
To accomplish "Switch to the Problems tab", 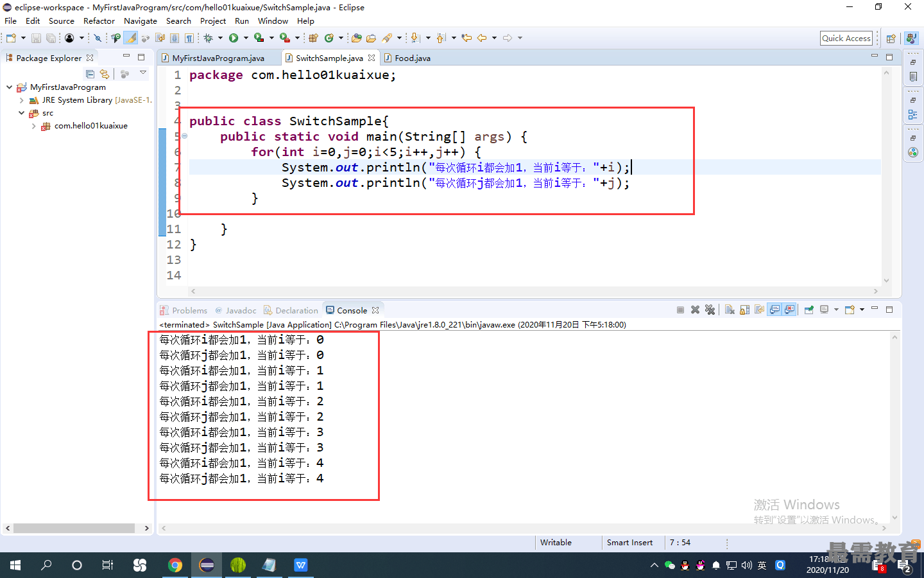I will pyautogui.click(x=184, y=310).
